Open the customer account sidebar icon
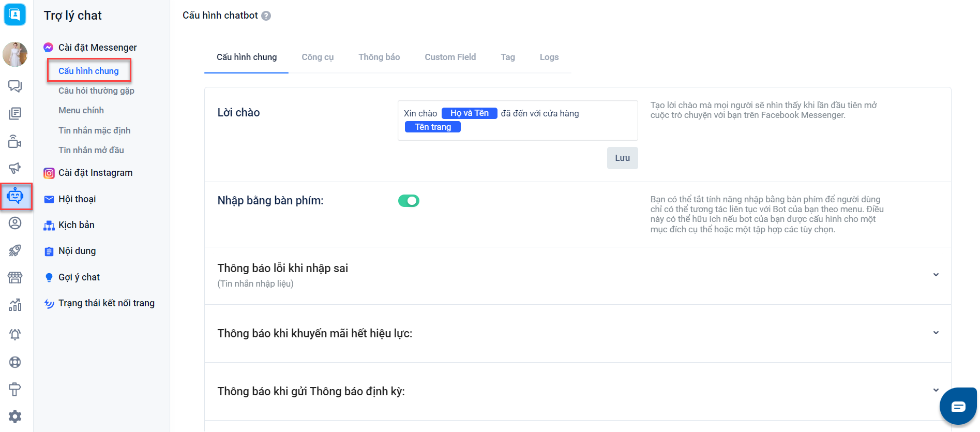 click(x=15, y=223)
